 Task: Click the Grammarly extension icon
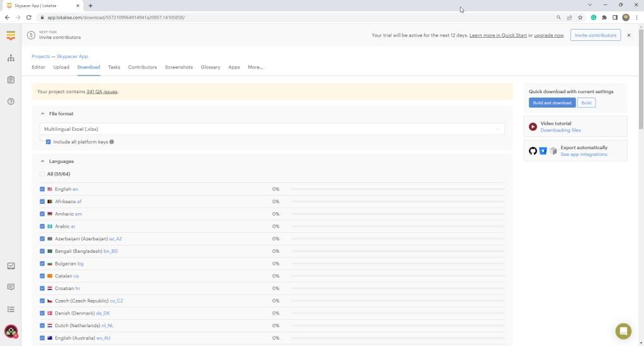coord(594,17)
